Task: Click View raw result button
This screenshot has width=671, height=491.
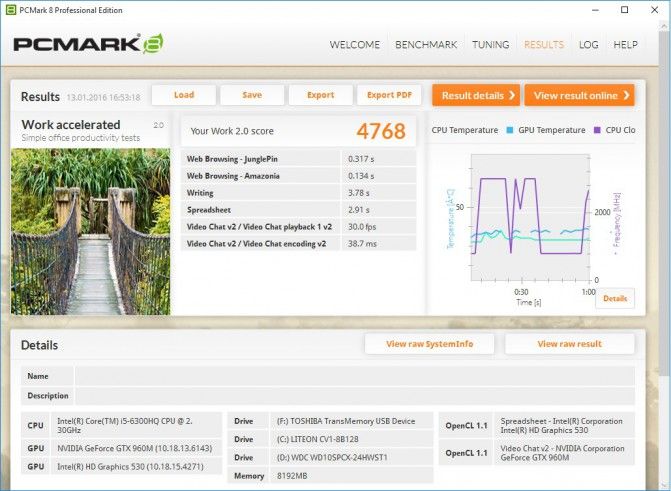Action: pos(570,344)
